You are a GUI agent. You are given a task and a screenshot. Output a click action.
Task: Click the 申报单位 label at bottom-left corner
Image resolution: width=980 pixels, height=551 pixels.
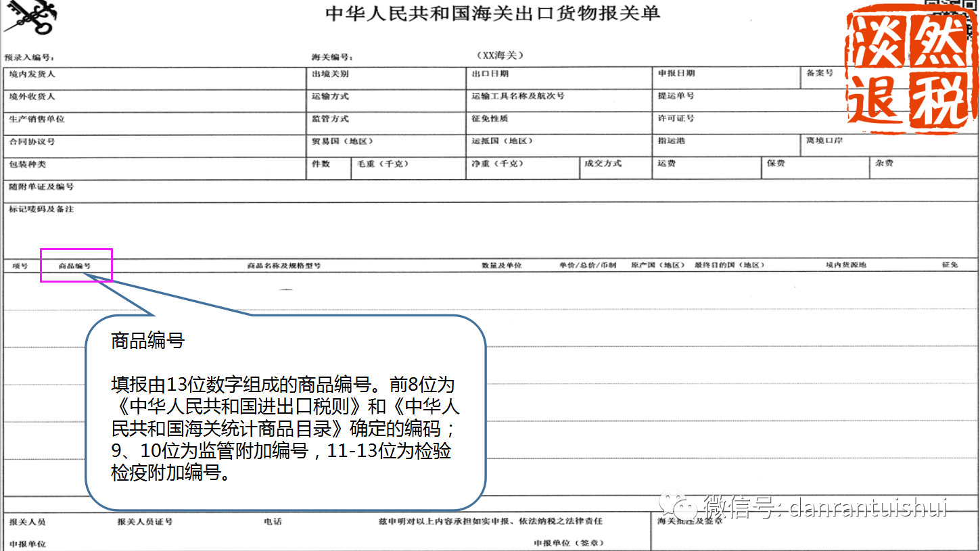click(x=27, y=544)
